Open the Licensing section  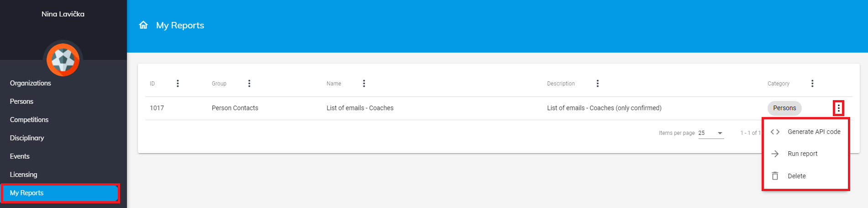click(24, 175)
